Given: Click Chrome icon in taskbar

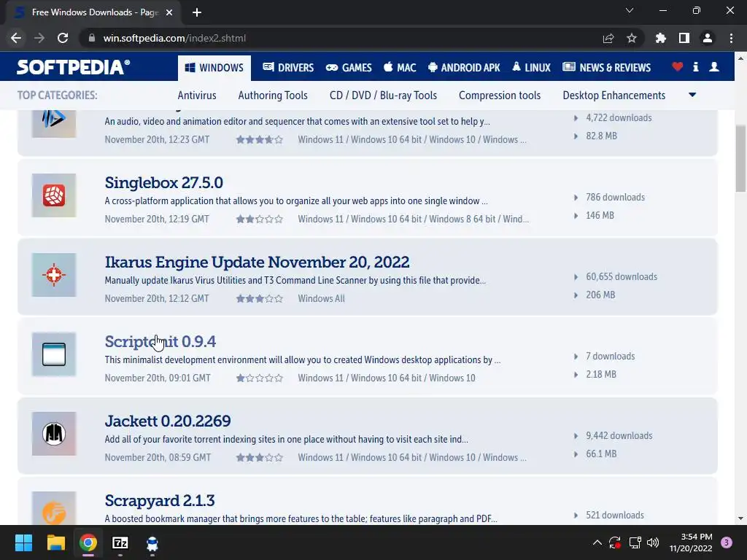Looking at the screenshot, I should (88, 542).
